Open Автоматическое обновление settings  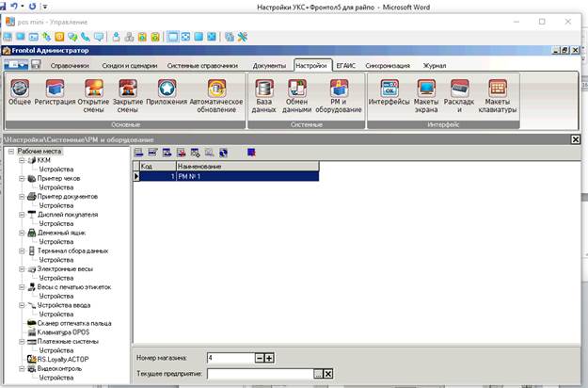(216, 96)
